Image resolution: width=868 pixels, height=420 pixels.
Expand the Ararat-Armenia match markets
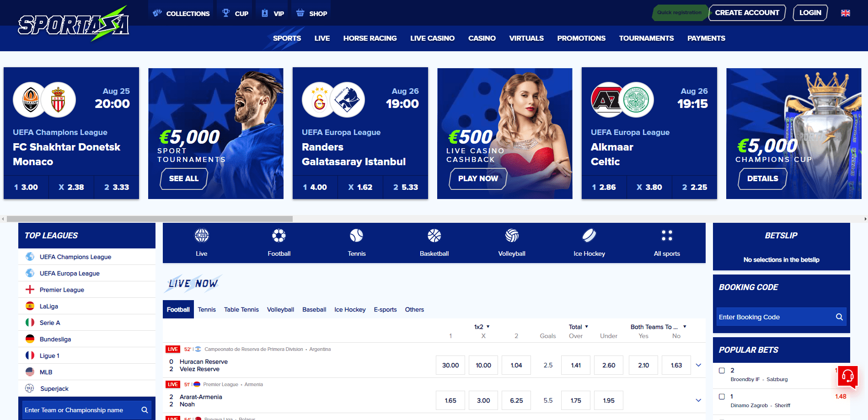coord(698,400)
